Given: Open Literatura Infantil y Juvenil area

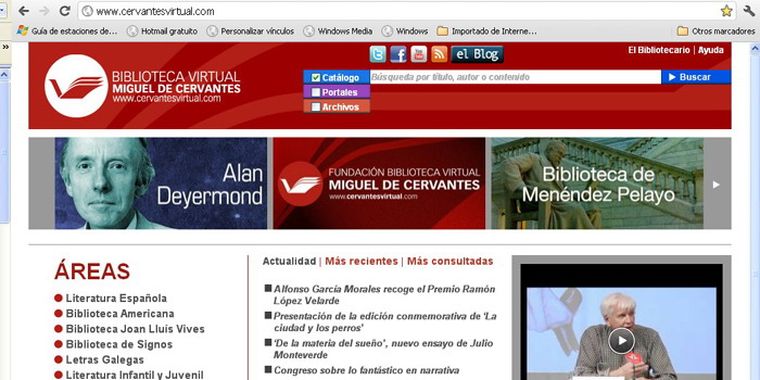Looking at the screenshot, I should coord(135,375).
